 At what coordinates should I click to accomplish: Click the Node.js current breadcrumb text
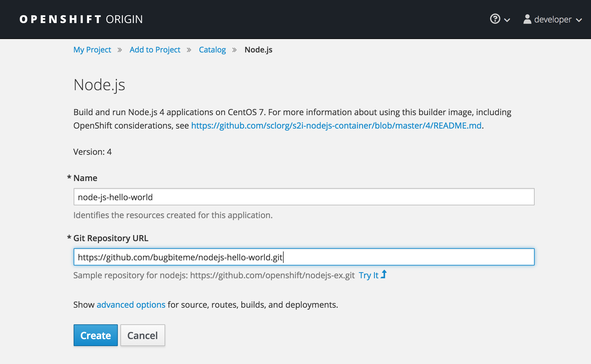(x=258, y=50)
